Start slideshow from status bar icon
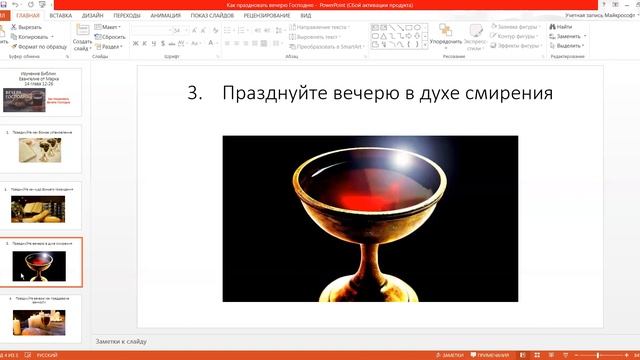This screenshot has height=360, width=640. 566,355
